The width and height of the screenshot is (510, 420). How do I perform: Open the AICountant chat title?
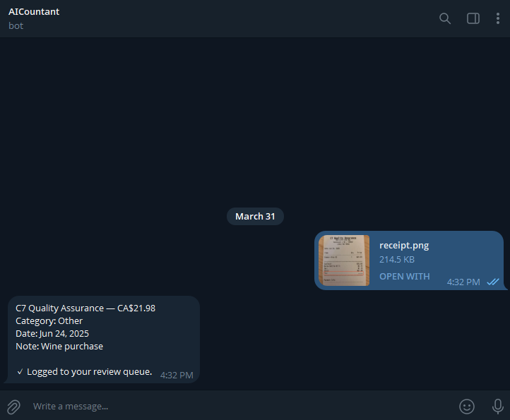click(34, 12)
